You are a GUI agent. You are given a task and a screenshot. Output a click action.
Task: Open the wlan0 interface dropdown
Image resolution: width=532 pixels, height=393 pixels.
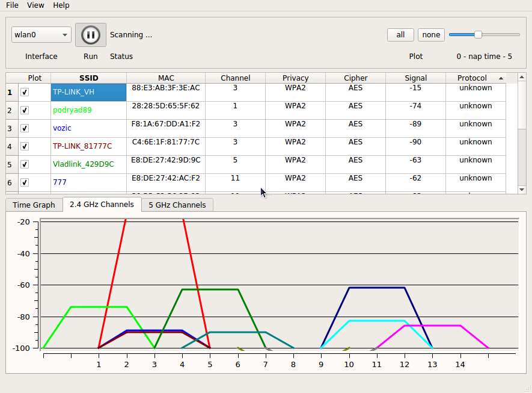click(x=41, y=35)
